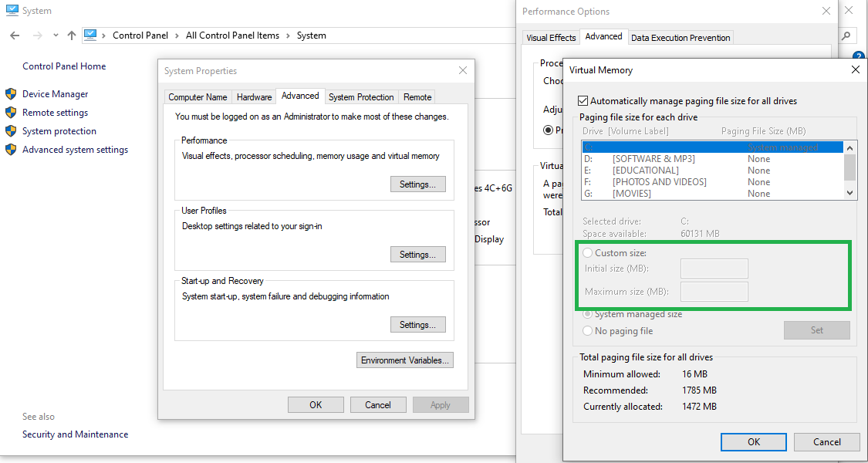The height and width of the screenshot is (463, 868).
Task: Open Security and Maintenance link
Action: click(x=75, y=434)
